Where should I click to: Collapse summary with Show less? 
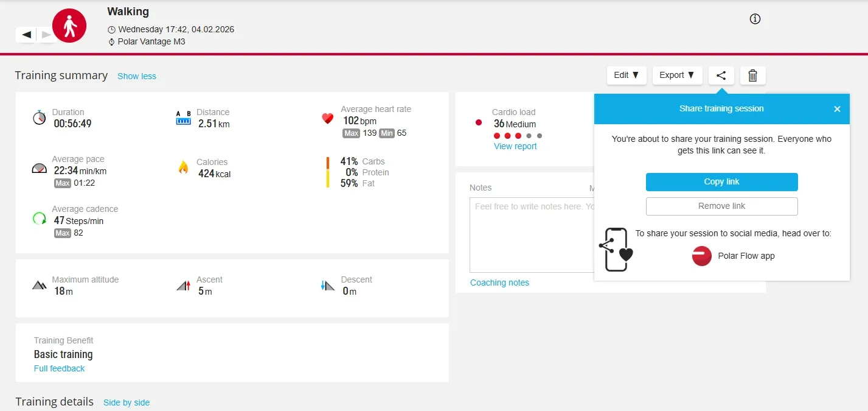click(x=137, y=76)
